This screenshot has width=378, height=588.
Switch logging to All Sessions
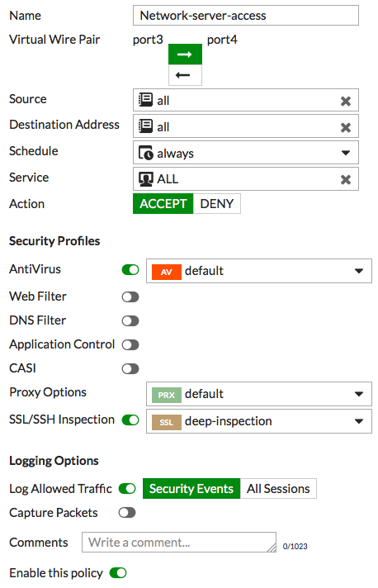pyautogui.click(x=278, y=489)
